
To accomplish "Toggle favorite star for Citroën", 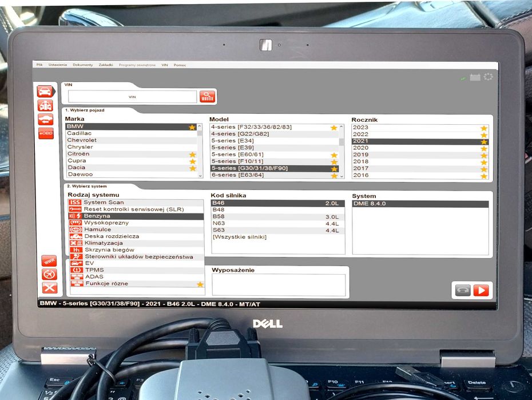I will tap(192, 155).
